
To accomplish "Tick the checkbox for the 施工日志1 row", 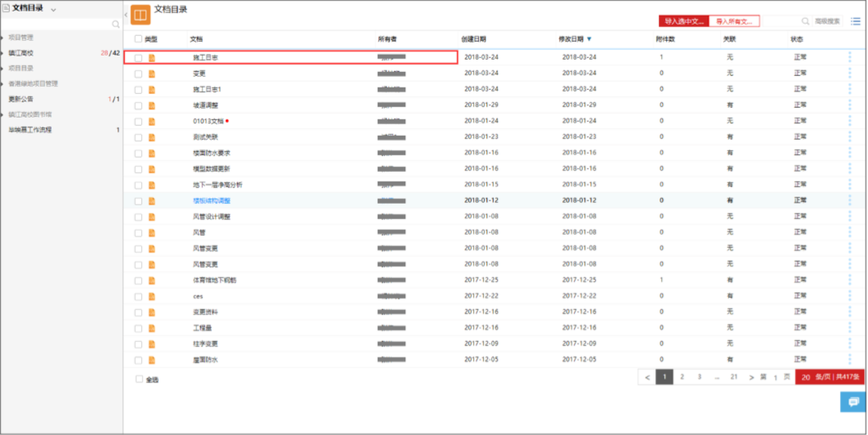I will pos(138,90).
